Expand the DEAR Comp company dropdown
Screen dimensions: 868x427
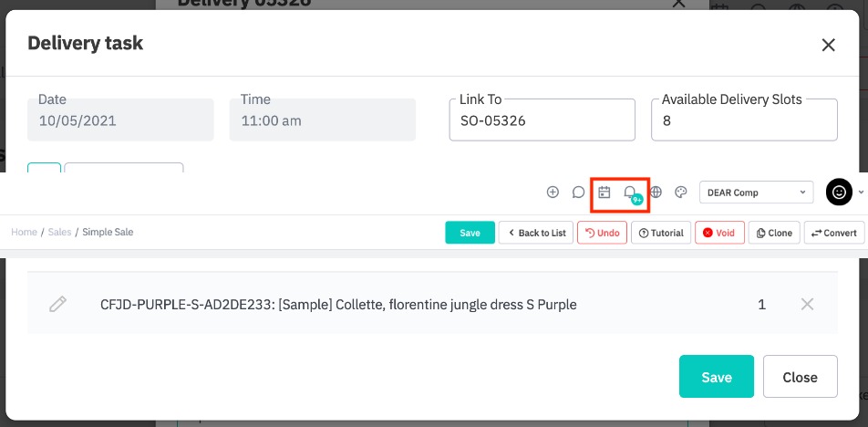click(756, 193)
